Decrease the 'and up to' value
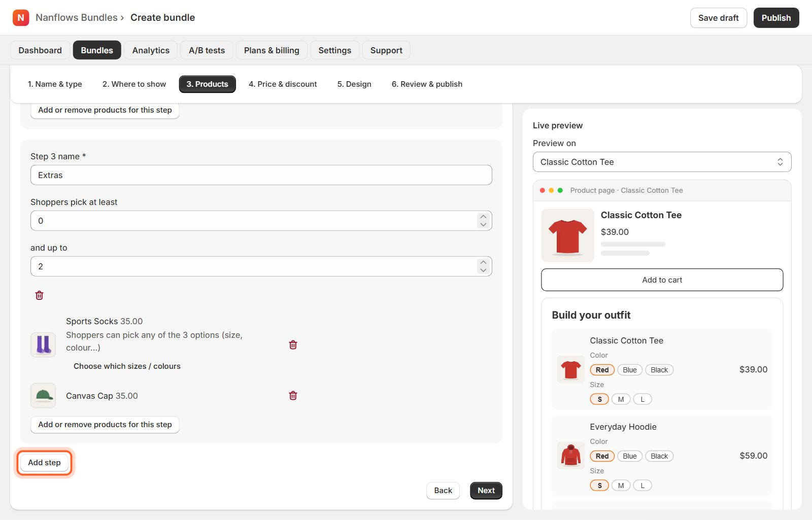Image resolution: width=812 pixels, height=520 pixels. pos(483,270)
